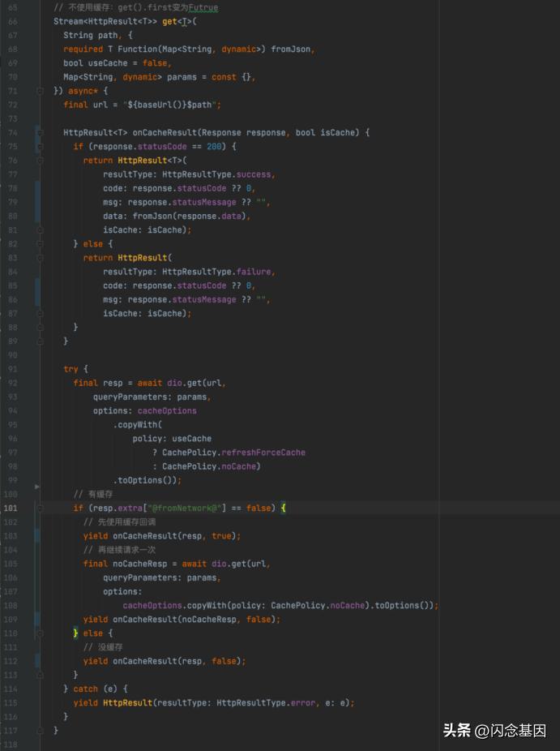Click line number 66 in the gutter

[12, 22]
